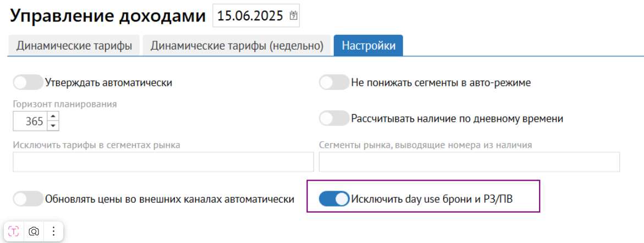Disable Исключить day use брони и РЗ/ПВ
This screenshot has height=243, width=644.
334,199
